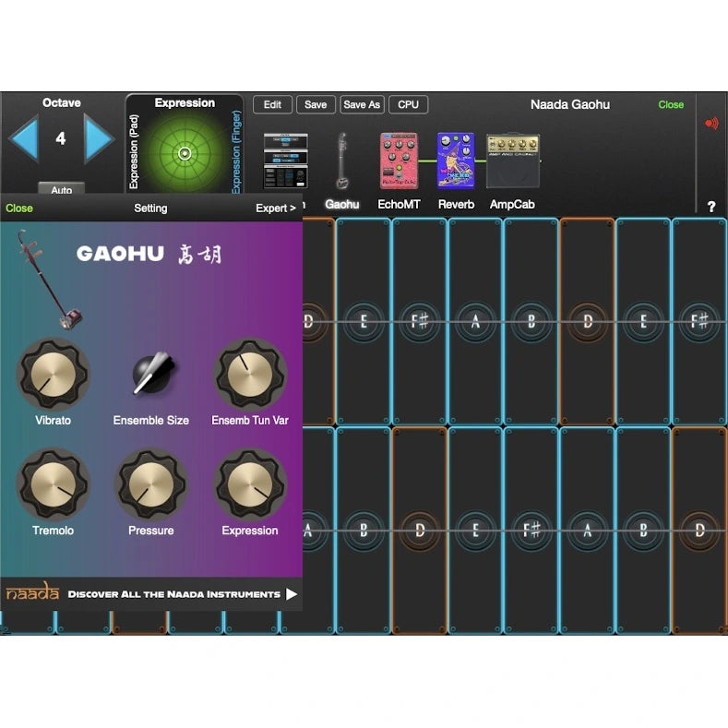728x728 pixels.
Task: Click the Naada Gaohu preset title
Action: [x=570, y=105]
